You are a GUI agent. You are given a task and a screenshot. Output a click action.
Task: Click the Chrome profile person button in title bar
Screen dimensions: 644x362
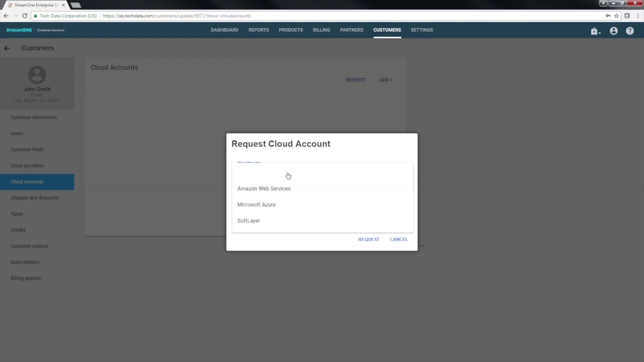pos(603,3)
